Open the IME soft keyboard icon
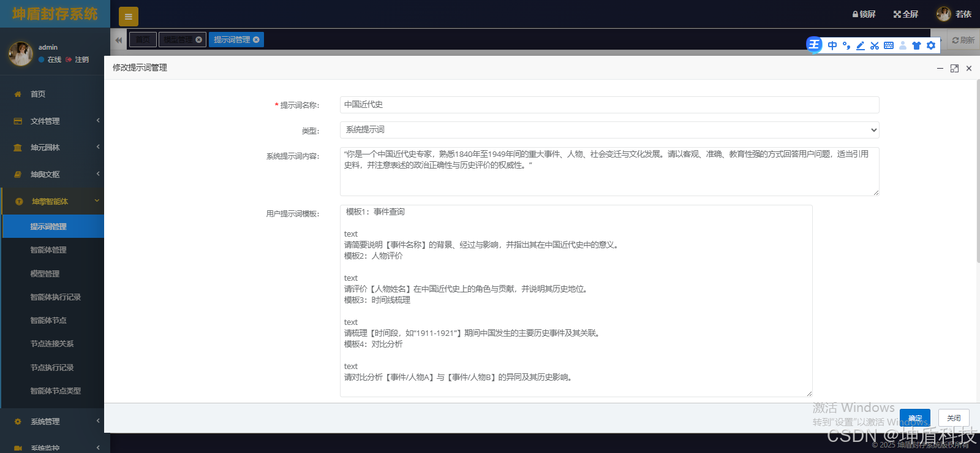The height and width of the screenshot is (453, 980). coord(888,45)
